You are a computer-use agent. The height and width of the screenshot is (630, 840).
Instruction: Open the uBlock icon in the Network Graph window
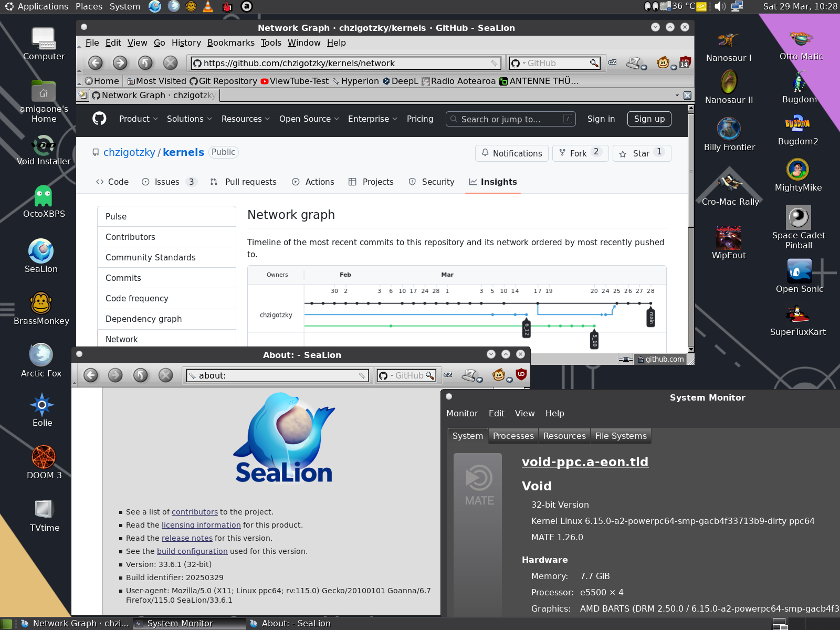(x=685, y=62)
